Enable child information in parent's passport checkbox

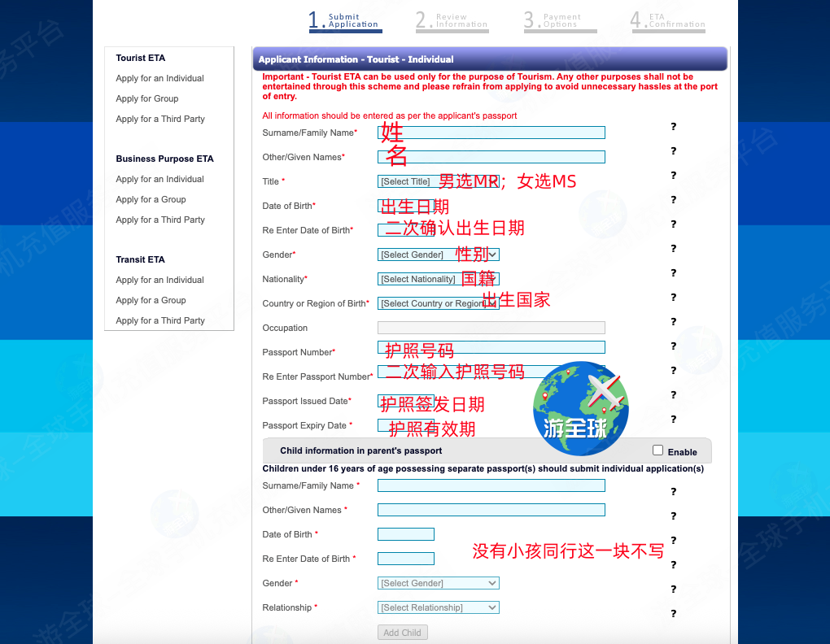coord(658,450)
